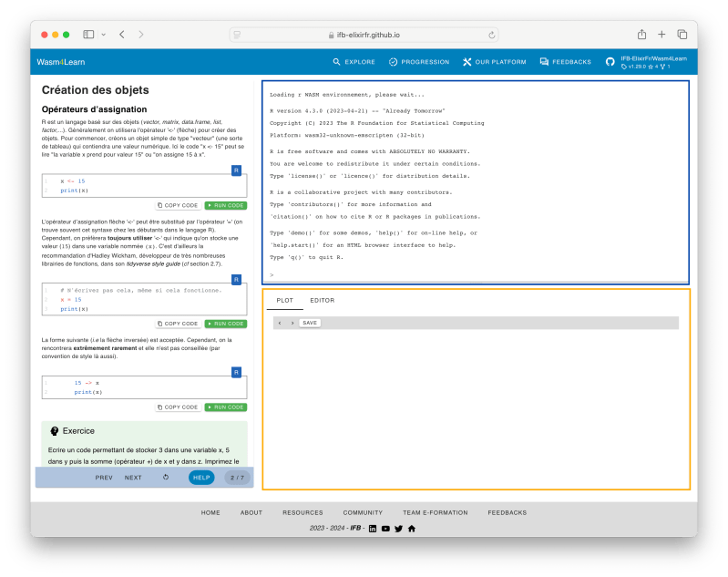Open the IFB YouTube icon in footer

coord(385,529)
